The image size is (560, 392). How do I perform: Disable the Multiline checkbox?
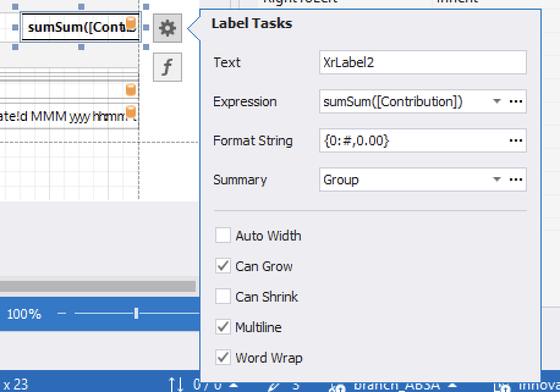pyautogui.click(x=223, y=327)
